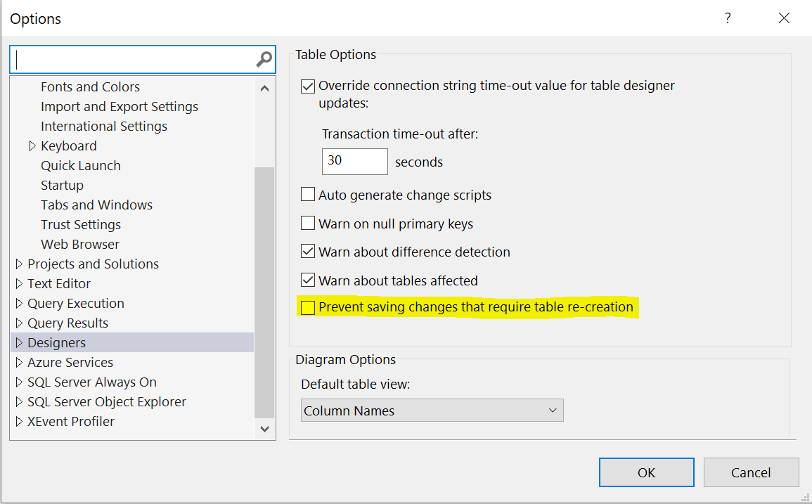
Task: Click the search magnifier icon
Action: 264,60
